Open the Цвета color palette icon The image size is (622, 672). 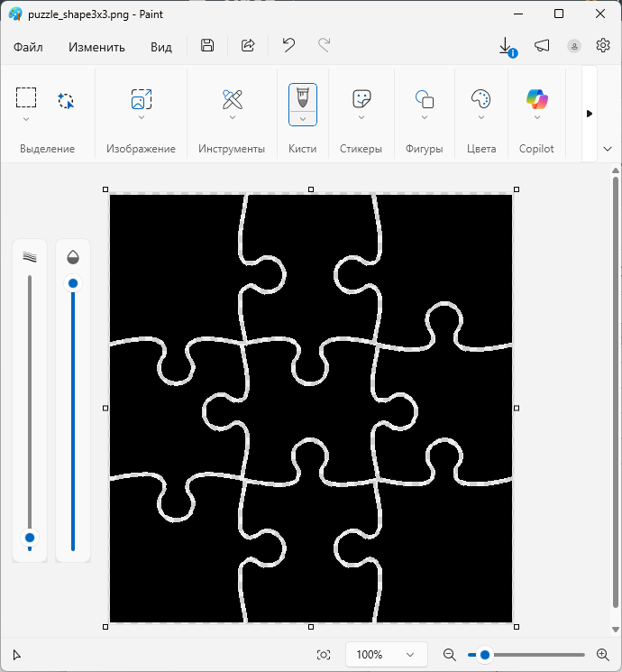(x=480, y=98)
